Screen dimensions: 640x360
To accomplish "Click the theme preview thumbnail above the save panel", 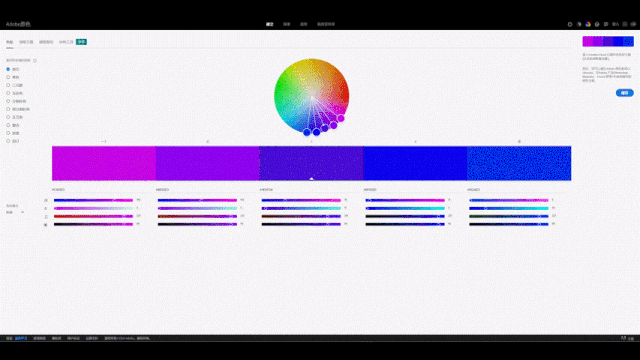I will coord(608,41).
